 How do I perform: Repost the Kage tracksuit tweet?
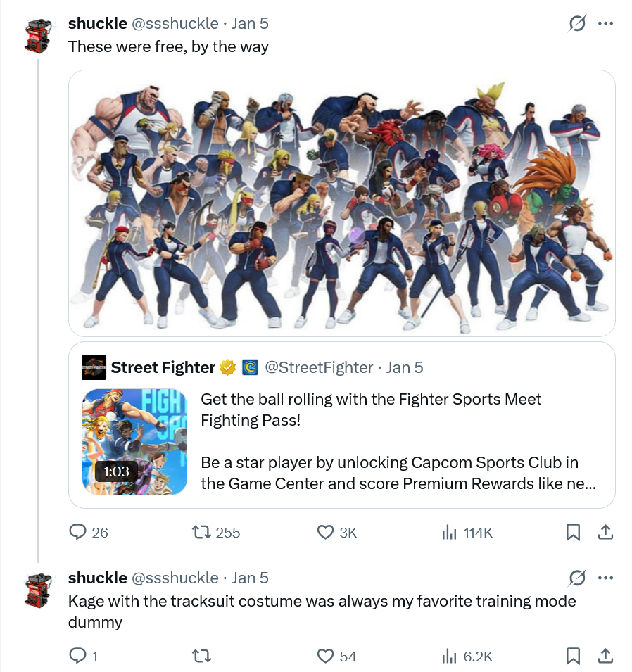pyautogui.click(x=201, y=656)
